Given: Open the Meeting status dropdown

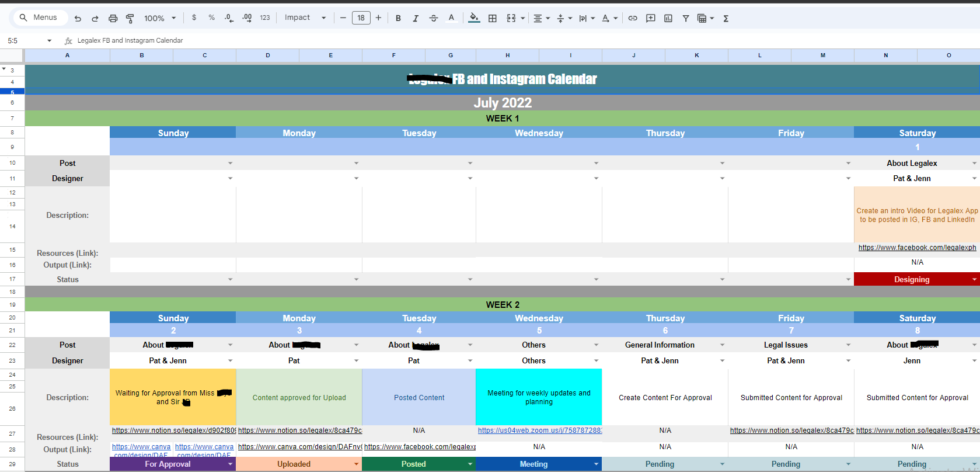Looking at the screenshot, I should 597,464.
